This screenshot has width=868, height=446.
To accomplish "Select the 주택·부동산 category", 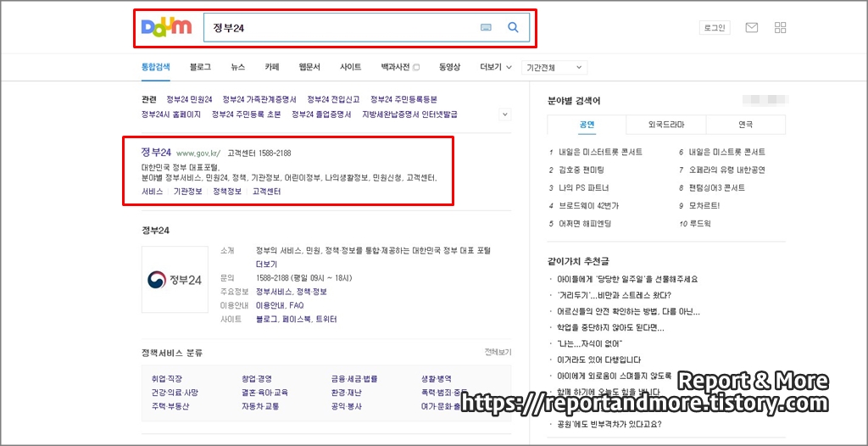I will [x=170, y=407].
